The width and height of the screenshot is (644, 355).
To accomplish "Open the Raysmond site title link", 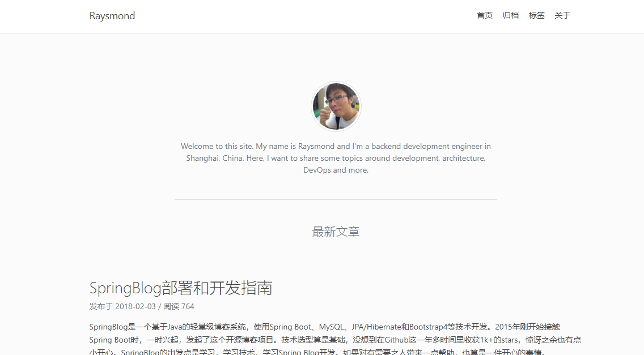I will 112,16.
